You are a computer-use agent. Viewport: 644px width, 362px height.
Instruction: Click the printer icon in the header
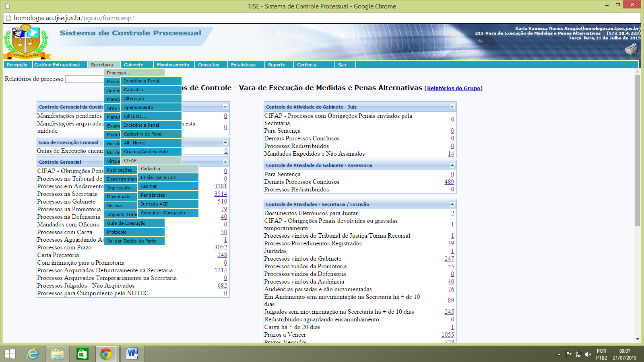coord(632,49)
